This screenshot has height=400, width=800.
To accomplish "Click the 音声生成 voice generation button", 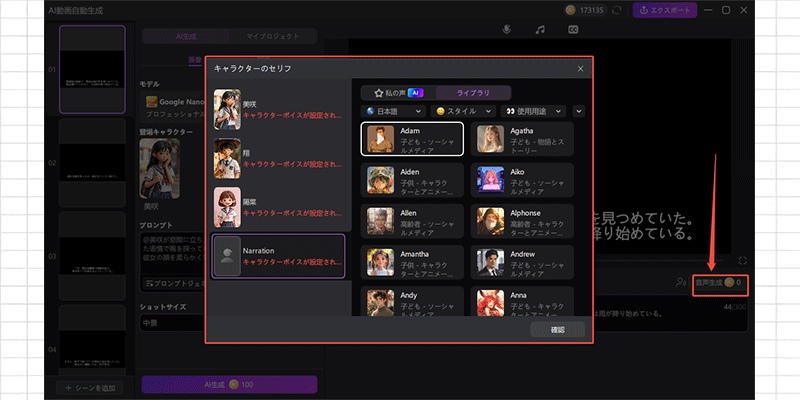I will point(720,282).
